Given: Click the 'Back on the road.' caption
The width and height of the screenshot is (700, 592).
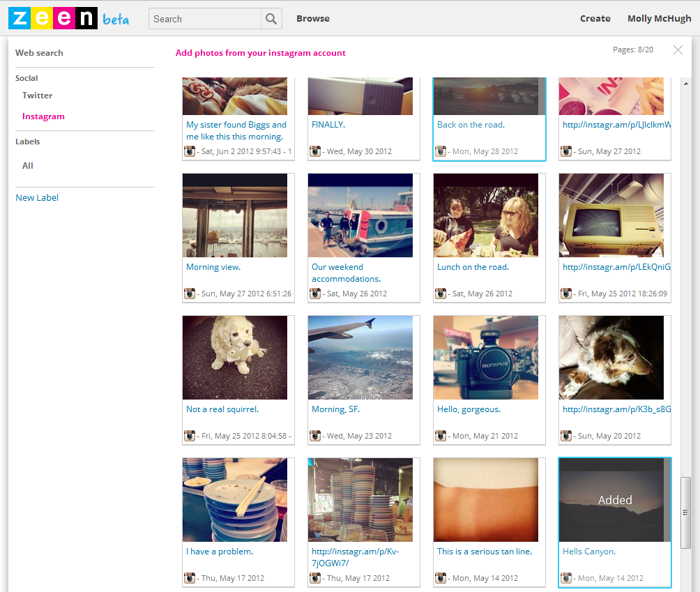Looking at the screenshot, I should (471, 125).
